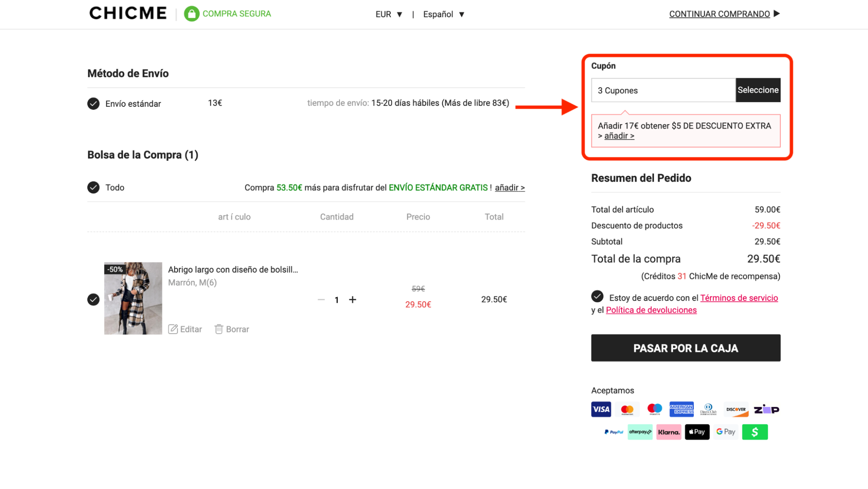Click the Editar label for the coat
This screenshot has width=868, height=489.
tap(191, 329)
